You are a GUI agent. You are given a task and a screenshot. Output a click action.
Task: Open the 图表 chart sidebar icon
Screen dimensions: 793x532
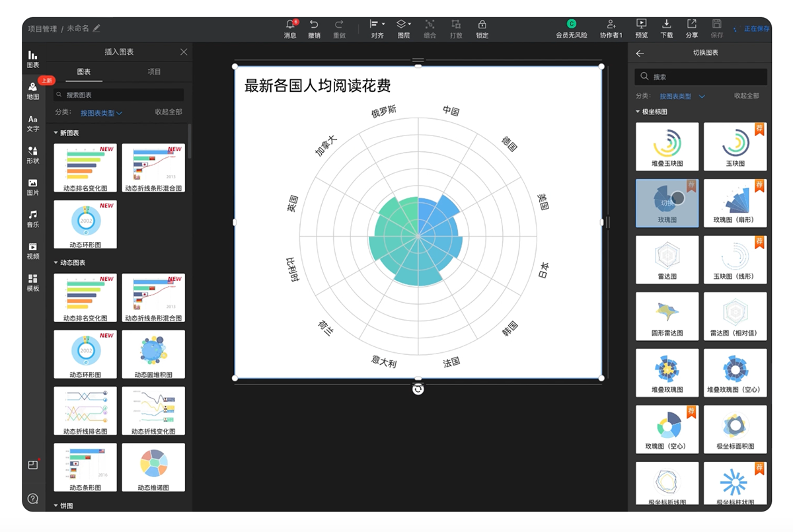(x=32, y=59)
